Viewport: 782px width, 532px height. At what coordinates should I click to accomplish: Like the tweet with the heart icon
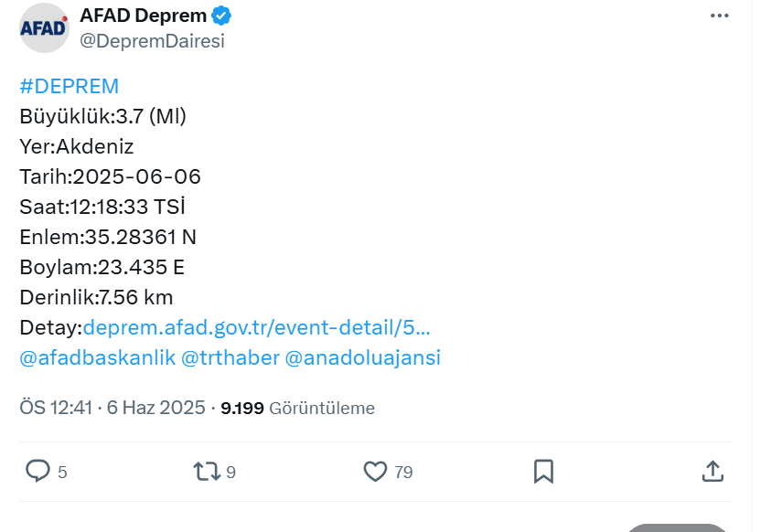pos(375,471)
